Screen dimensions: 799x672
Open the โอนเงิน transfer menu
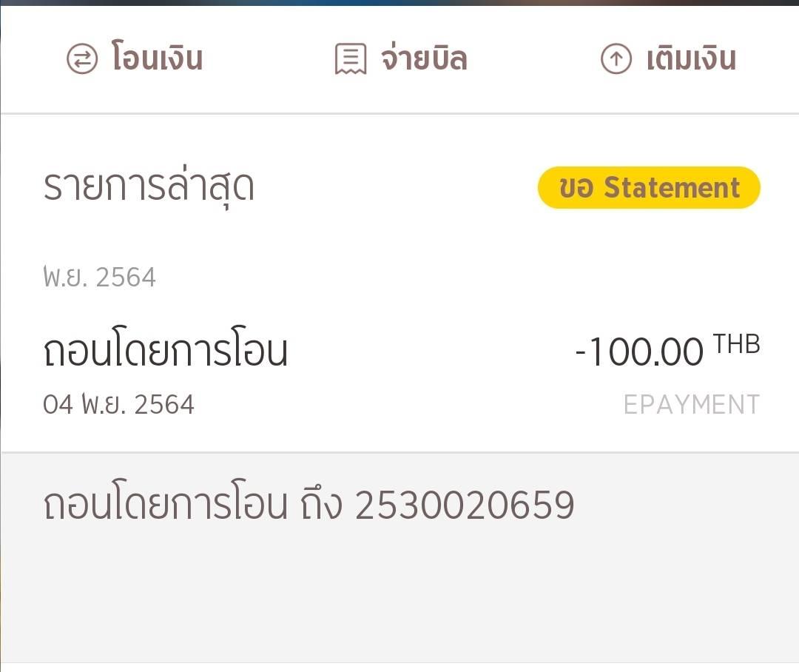135,58
